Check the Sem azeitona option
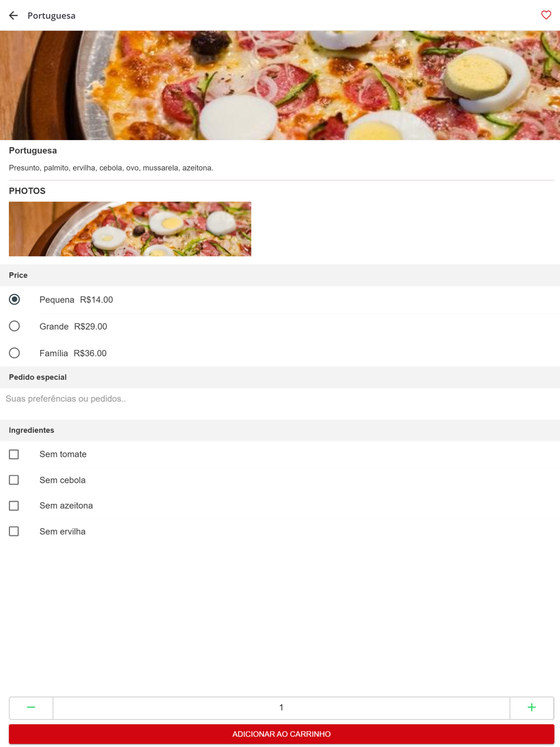This screenshot has height=747, width=560. point(14,506)
